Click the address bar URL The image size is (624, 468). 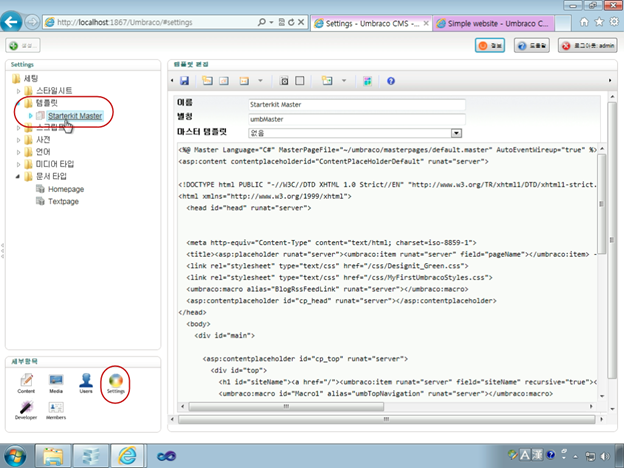[125, 23]
